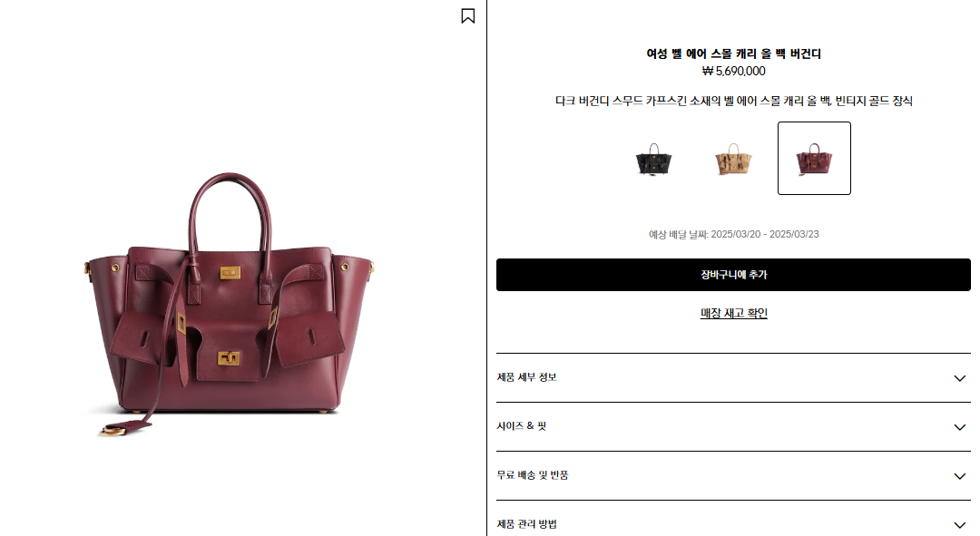Click the price ₩ 5,690,000
Image resolution: width=980 pixels, height=536 pixels.
(x=733, y=72)
